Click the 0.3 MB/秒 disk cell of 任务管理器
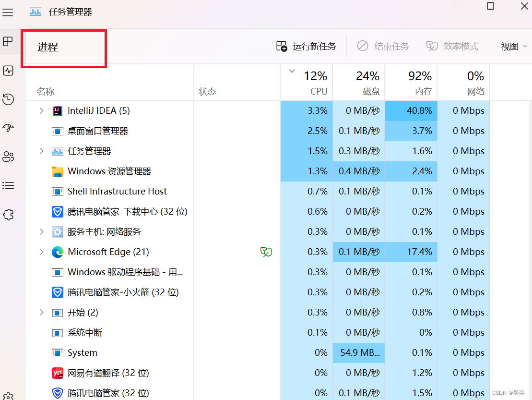532x400 pixels. point(359,151)
